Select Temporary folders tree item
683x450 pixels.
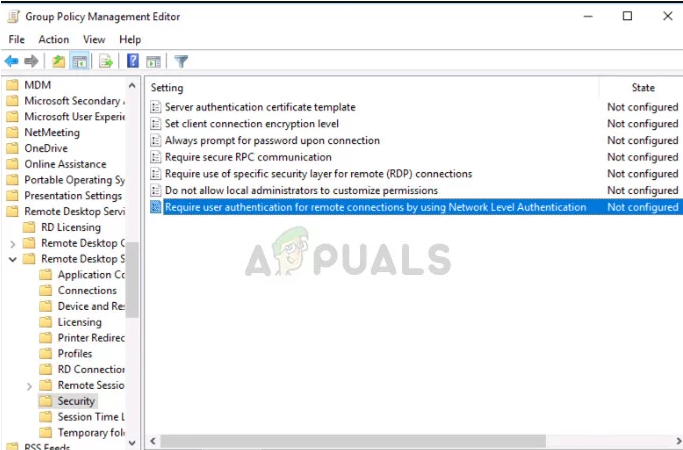click(x=91, y=433)
